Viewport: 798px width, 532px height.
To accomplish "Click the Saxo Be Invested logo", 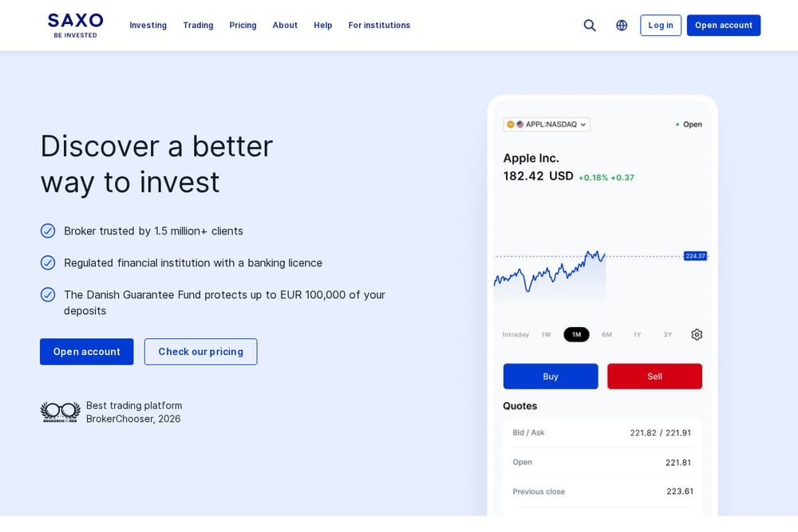I will (75, 26).
